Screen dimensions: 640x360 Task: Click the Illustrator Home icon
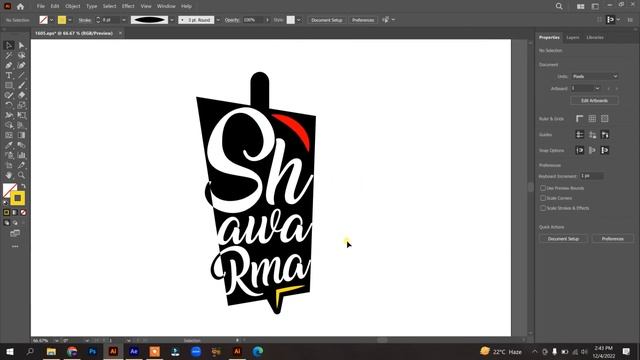coord(20,6)
